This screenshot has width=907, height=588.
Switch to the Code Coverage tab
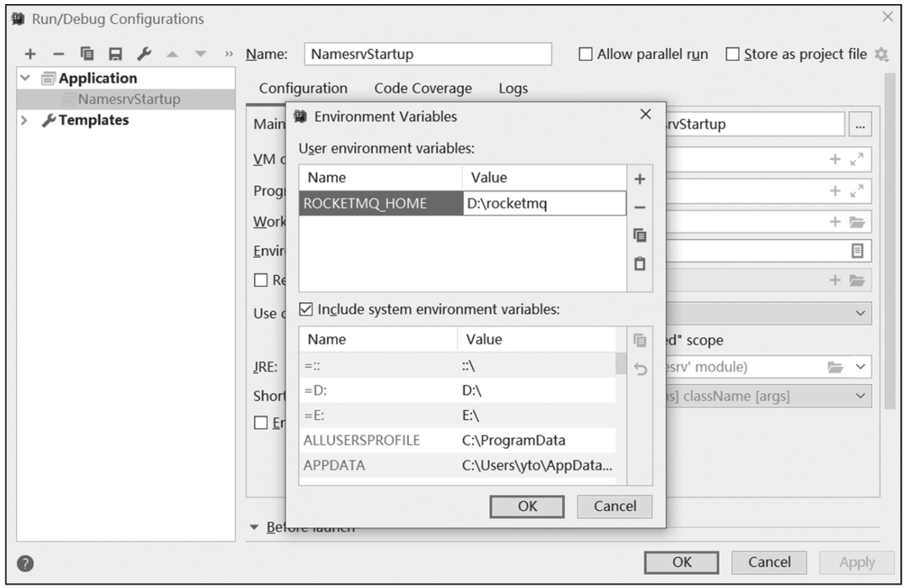click(x=423, y=88)
